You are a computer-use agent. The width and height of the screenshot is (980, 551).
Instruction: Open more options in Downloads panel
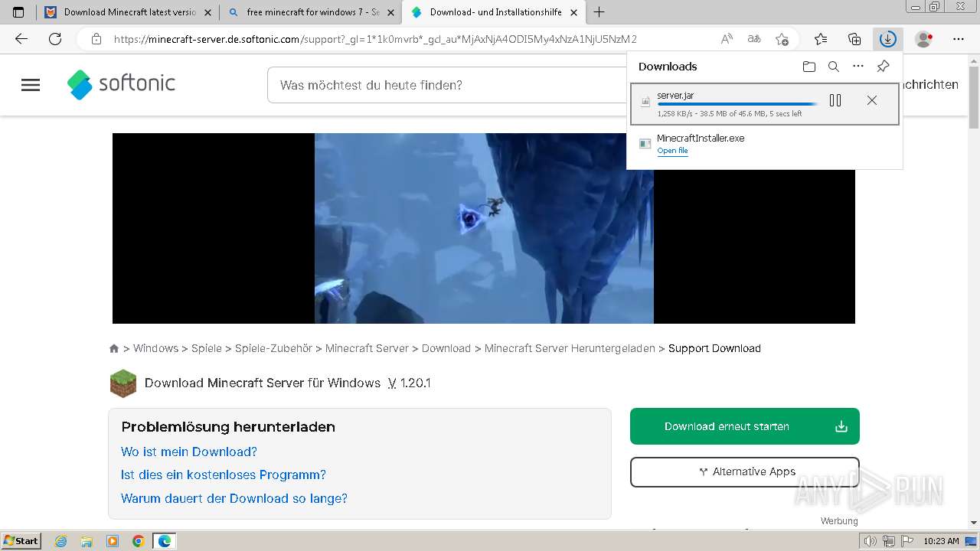[x=858, y=67]
